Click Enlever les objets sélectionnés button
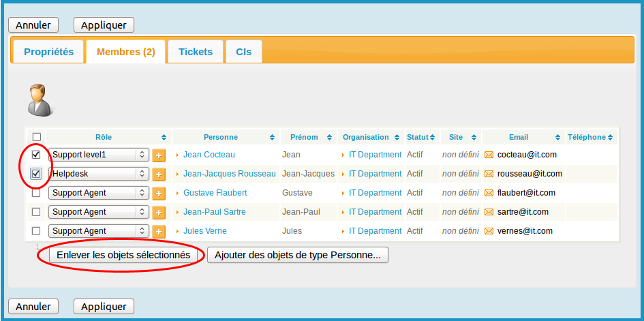This screenshot has height=321, width=644. (123, 256)
